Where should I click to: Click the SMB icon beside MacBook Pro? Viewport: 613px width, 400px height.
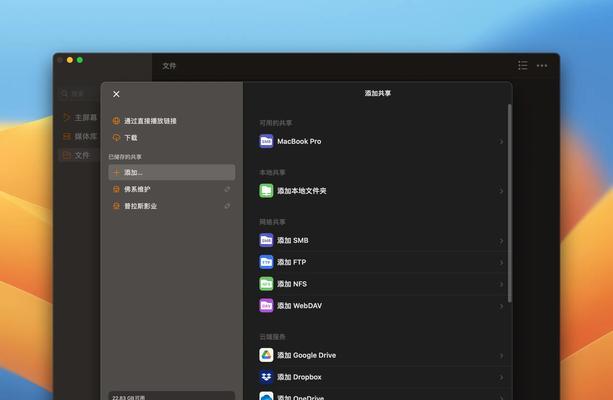[266, 141]
